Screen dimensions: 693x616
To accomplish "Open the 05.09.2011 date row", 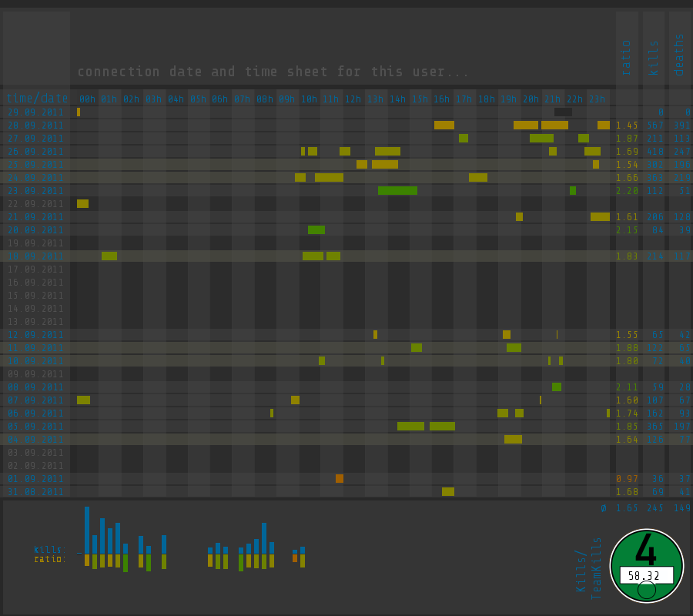I will 35,427.
